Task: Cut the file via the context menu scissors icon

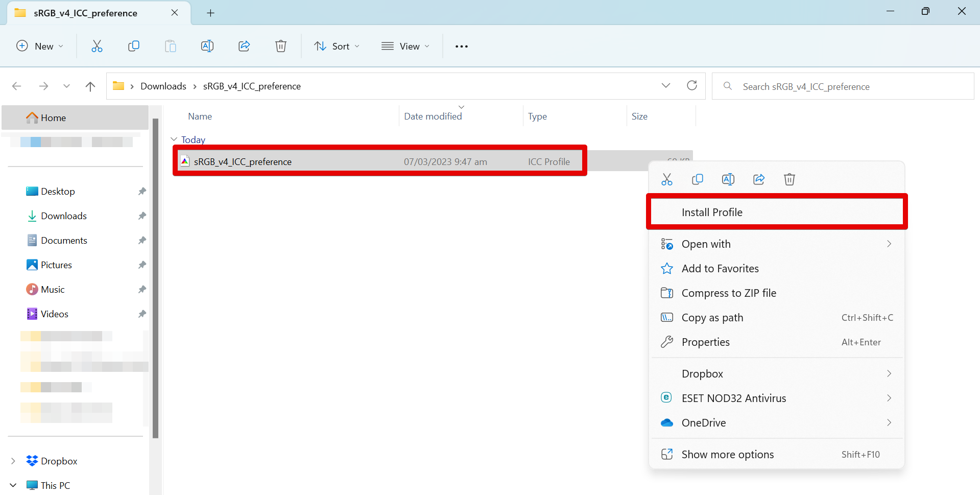Action: (x=667, y=179)
